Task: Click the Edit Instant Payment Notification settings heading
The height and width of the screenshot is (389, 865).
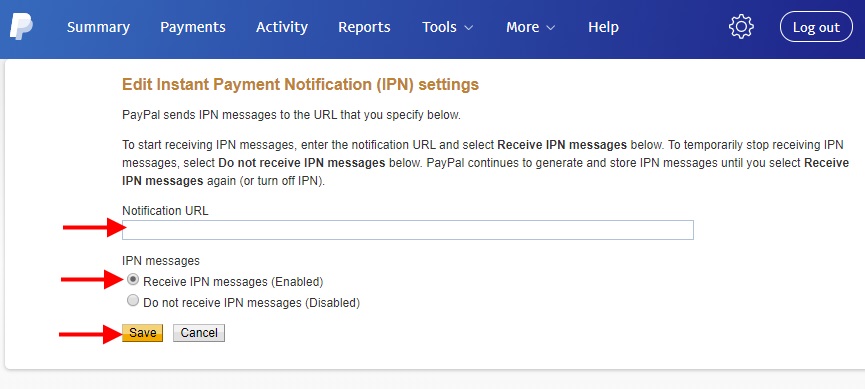Action: (x=300, y=84)
